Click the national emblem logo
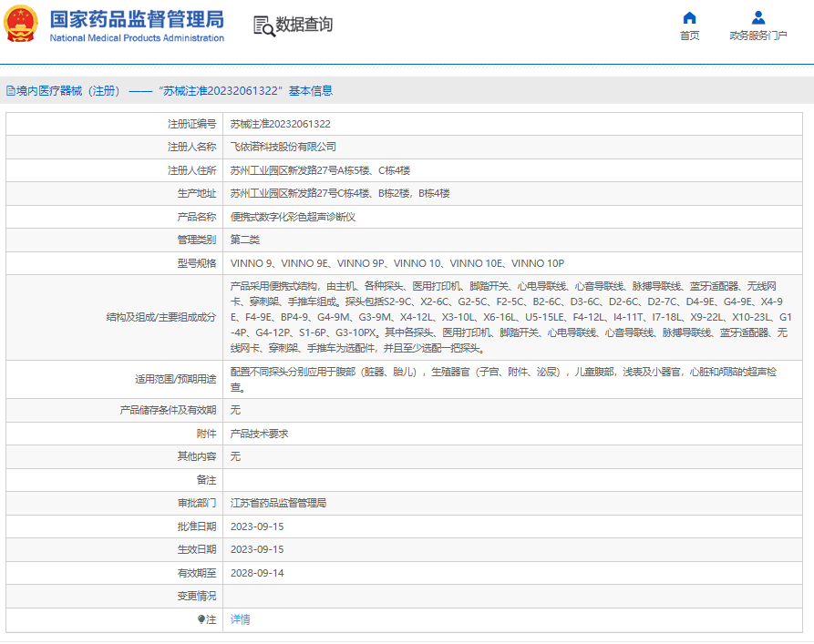The width and height of the screenshot is (814, 644). [x=21, y=24]
